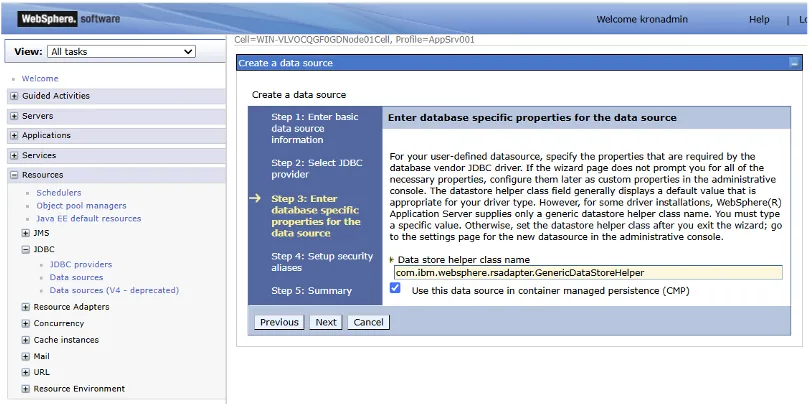Open the Data sources link
Screen dimensions: 810x405
(76, 277)
